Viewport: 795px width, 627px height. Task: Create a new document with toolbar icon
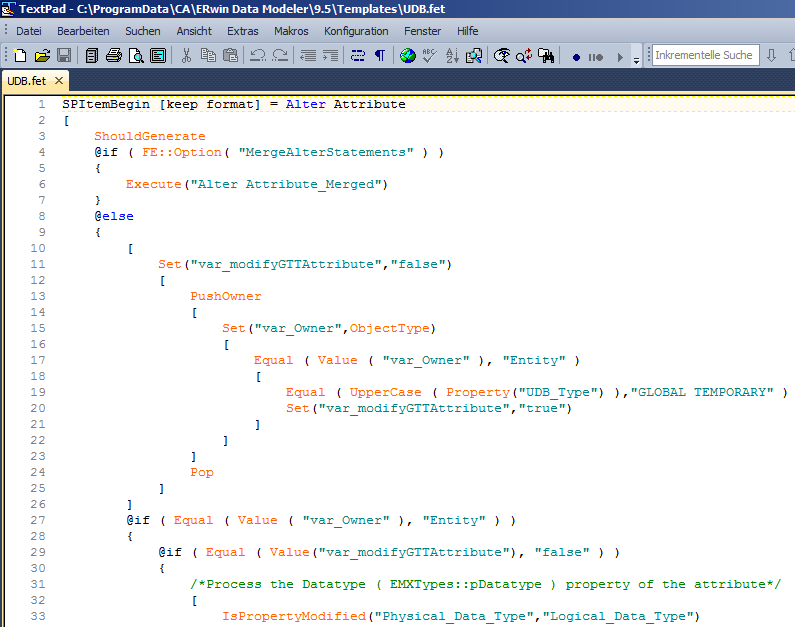(x=20, y=56)
